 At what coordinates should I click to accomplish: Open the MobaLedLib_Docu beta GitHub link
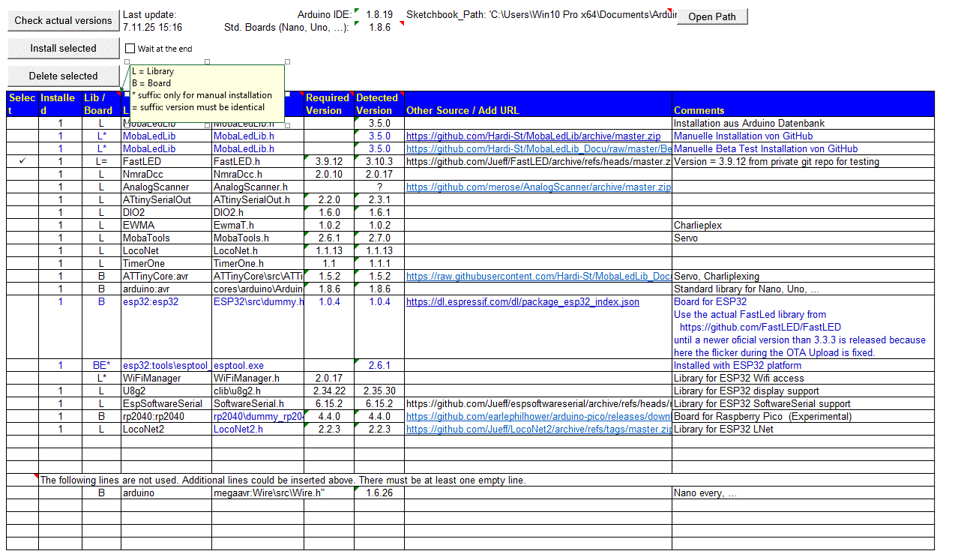click(537, 149)
